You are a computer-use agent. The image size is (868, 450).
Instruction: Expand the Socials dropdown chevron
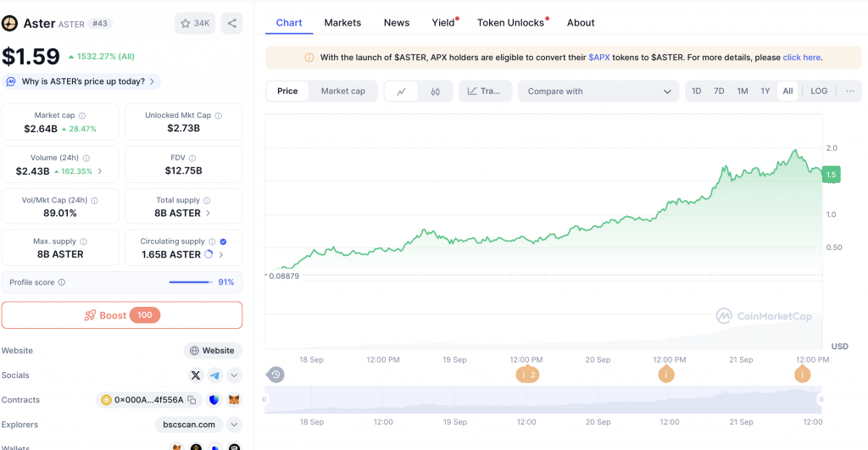pos(234,375)
